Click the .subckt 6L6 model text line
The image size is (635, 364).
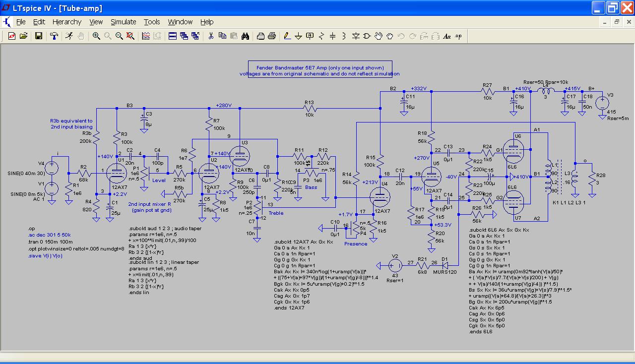[x=499, y=230]
